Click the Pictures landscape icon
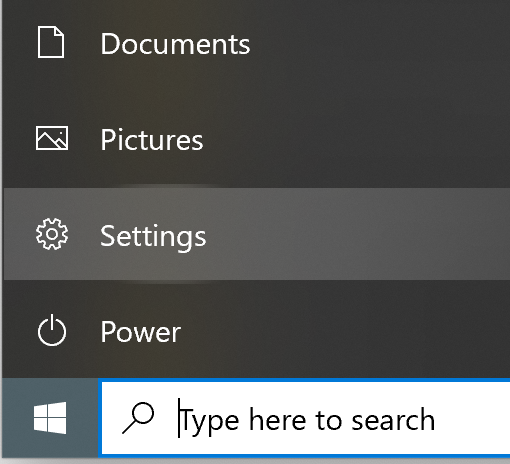Image resolution: width=510 pixels, height=464 pixels. (x=52, y=138)
